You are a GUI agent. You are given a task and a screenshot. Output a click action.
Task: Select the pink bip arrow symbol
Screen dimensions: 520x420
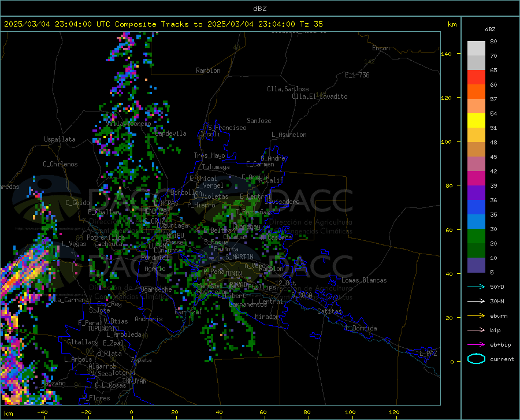pyautogui.click(x=476, y=330)
